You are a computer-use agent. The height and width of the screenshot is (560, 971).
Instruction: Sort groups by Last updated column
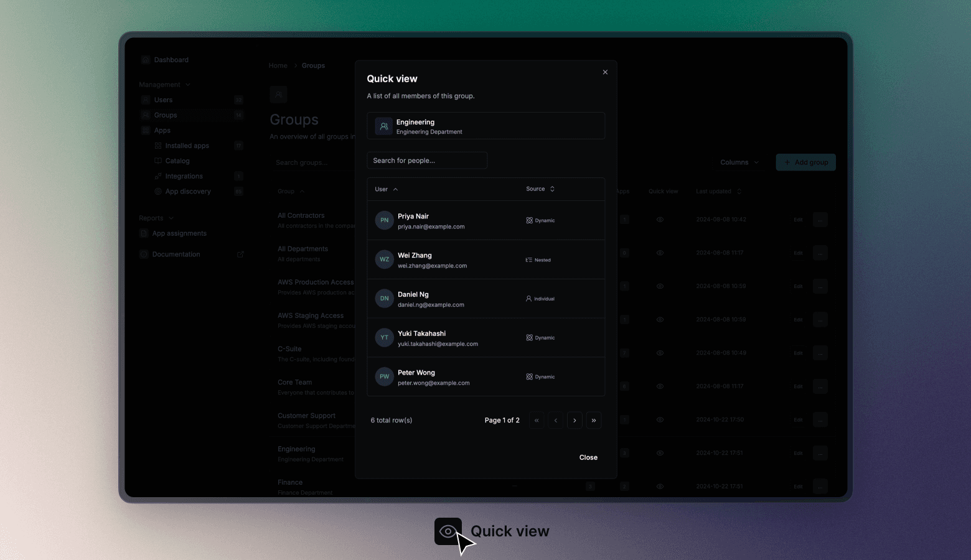(x=719, y=192)
